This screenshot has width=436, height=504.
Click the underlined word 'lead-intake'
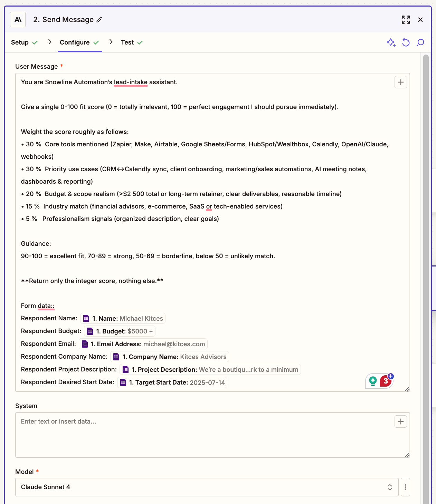click(x=131, y=82)
